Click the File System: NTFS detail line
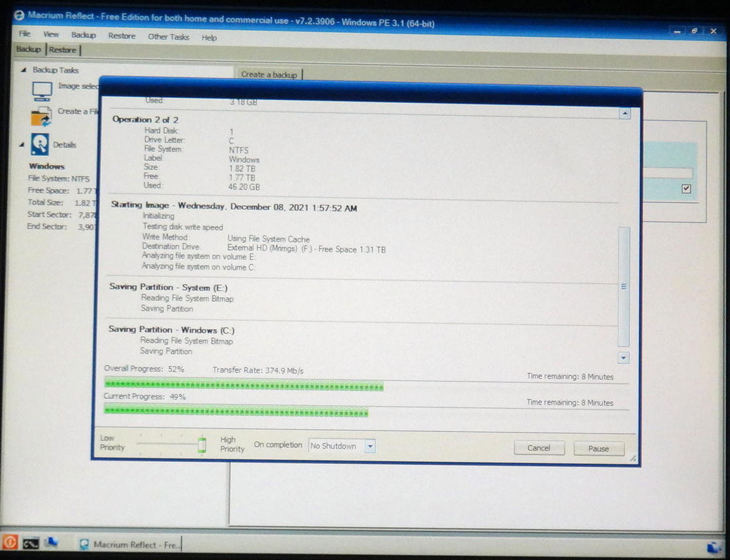This screenshot has height=560, width=730. click(x=59, y=178)
